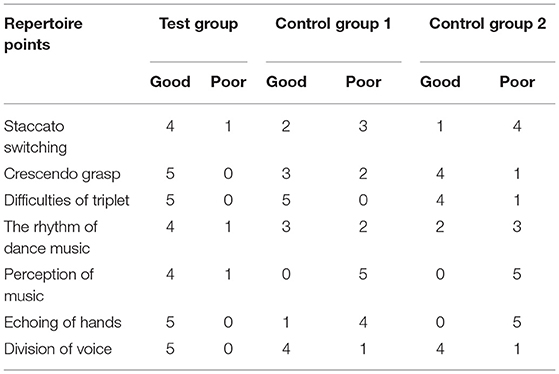Select the Staccato switching row label
The height and width of the screenshot is (374, 559).
coord(35,137)
